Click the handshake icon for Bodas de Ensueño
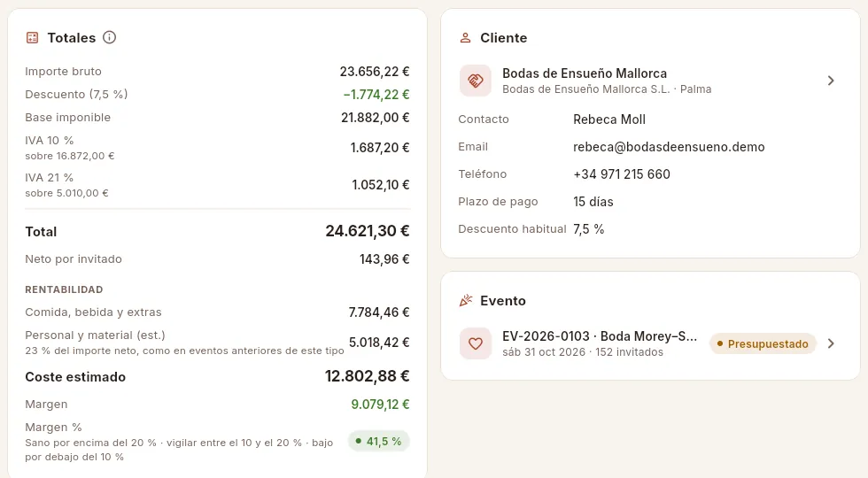This screenshot has width=868, height=478. point(475,81)
